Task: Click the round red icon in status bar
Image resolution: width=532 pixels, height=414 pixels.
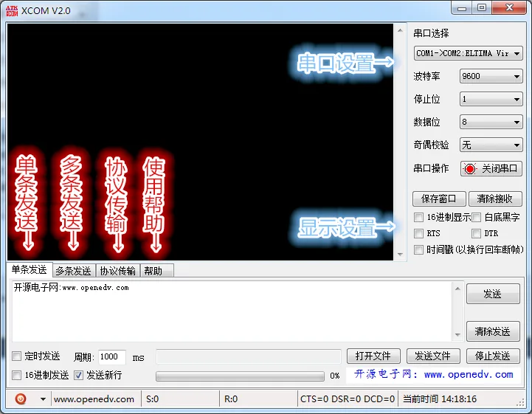Action: pyautogui.click(x=21, y=399)
